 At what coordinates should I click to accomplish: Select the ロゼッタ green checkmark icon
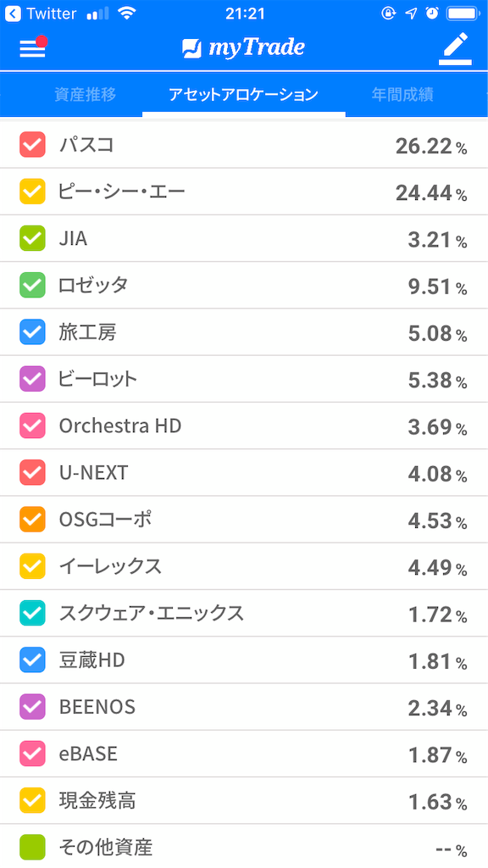[x=32, y=285]
